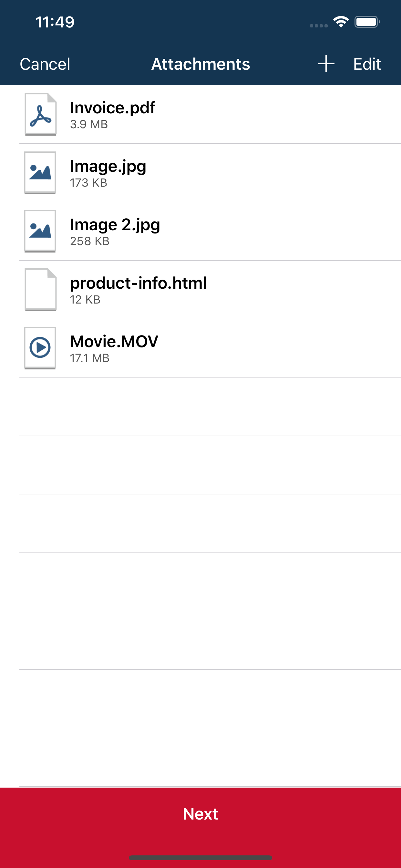401x868 pixels.
Task: Select the Image 2.jpg attachment row
Action: [200, 231]
